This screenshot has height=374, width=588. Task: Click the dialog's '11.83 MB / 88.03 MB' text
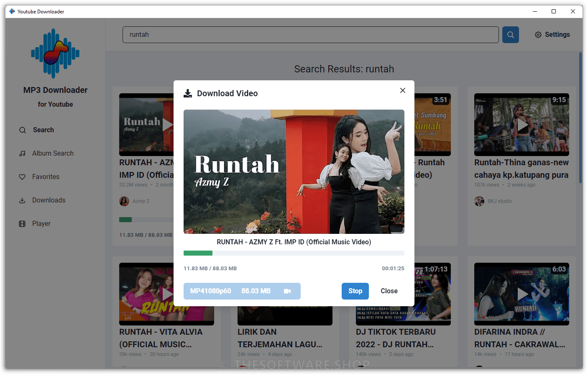coord(210,269)
